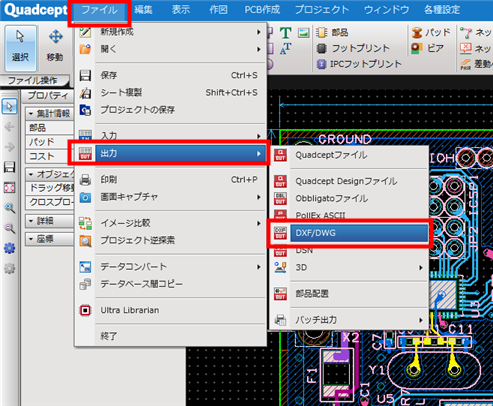This screenshot has width=493, height=406.
Task: Expand the 入力 submenu
Action: point(171,136)
